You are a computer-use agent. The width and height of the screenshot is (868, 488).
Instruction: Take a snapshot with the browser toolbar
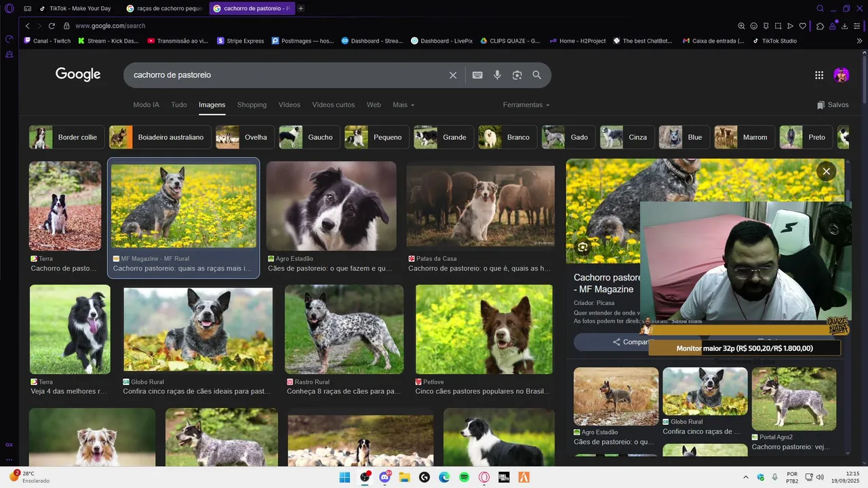coord(778,26)
